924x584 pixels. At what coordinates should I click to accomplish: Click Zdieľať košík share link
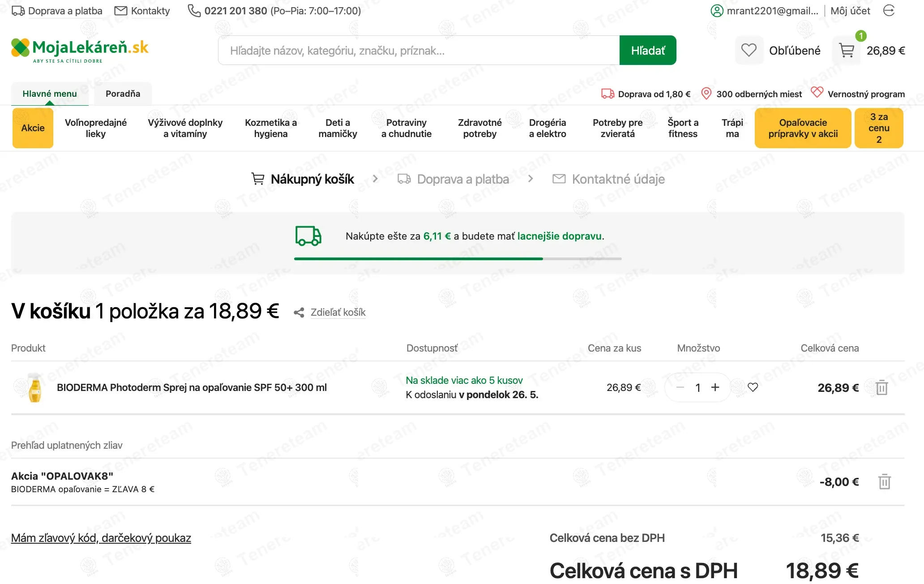[x=338, y=312]
